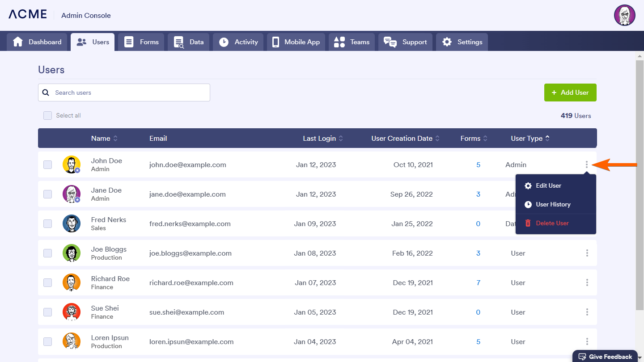Click the Forms tab document icon
The image size is (644, 362).
[129, 42]
